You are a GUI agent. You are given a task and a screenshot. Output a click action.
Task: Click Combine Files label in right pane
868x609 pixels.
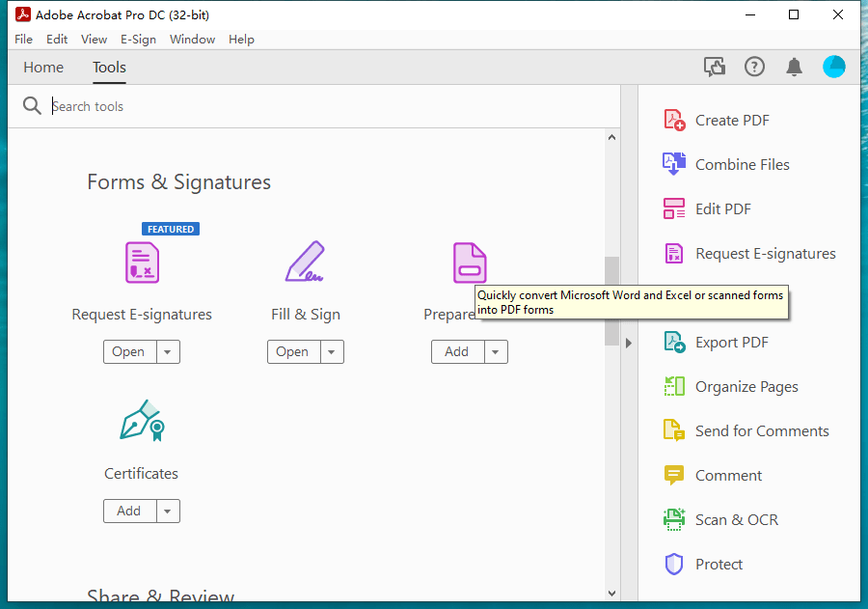tap(743, 165)
